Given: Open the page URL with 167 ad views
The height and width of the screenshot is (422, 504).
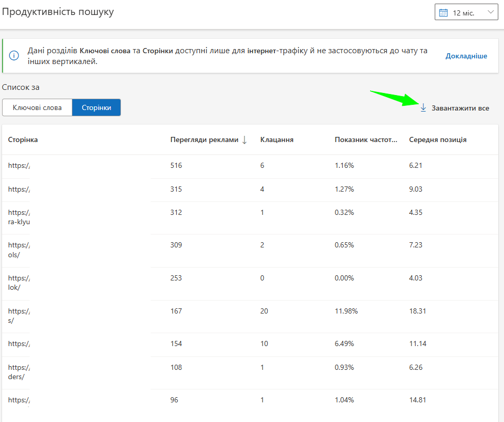Looking at the screenshot, I should [19, 311].
